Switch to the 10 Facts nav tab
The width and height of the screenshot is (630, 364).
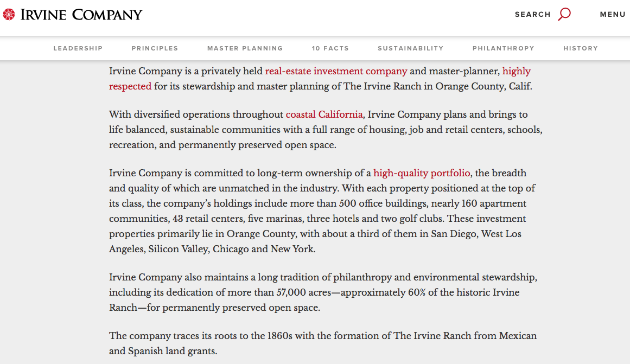pos(330,48)
